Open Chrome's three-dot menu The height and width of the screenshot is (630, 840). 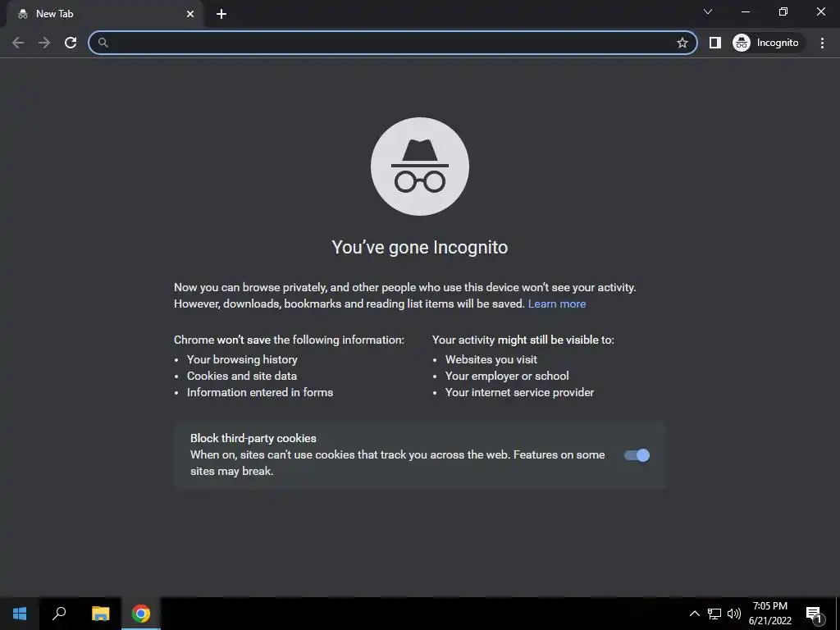822,43
